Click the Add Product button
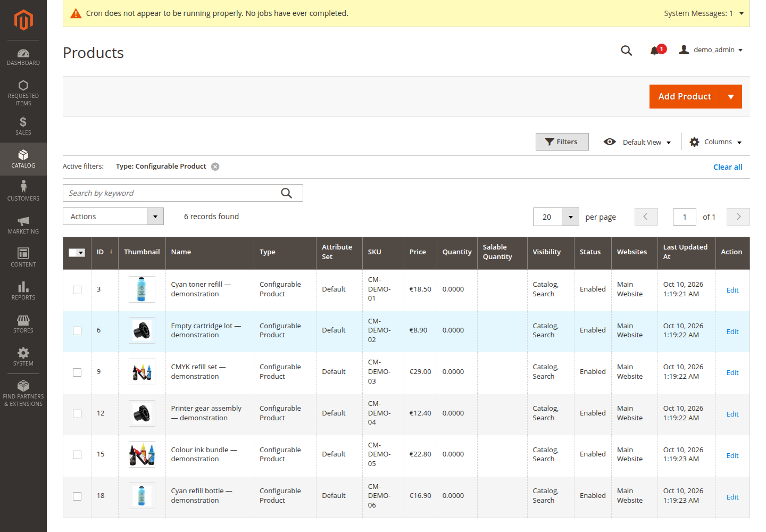766x532 pixels. pyautogui.click(x=685, y=97)
